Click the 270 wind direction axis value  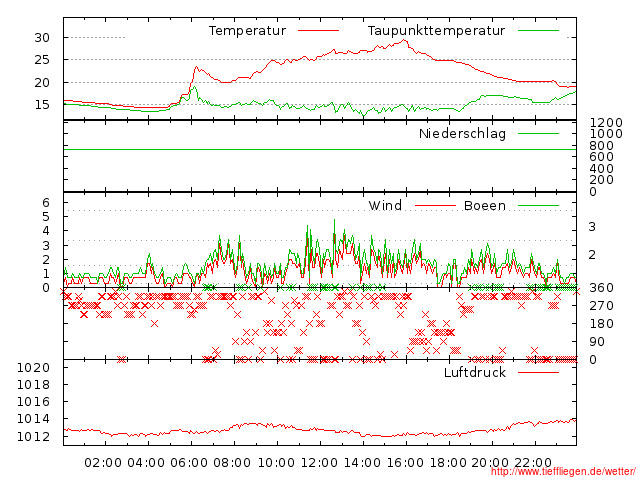[602, 306]
